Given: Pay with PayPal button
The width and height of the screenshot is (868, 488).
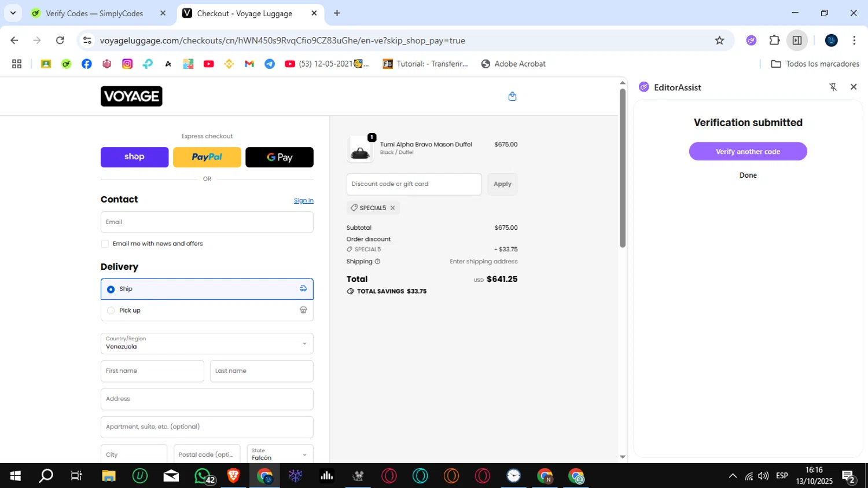Looking at the screenshot, I should [207, 157].
